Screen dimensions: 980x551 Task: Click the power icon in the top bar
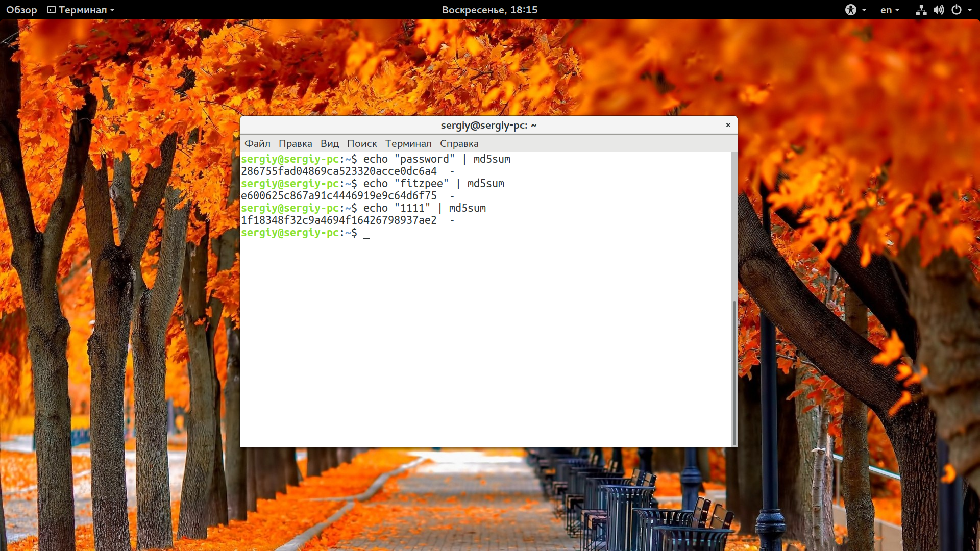(957, 10)
